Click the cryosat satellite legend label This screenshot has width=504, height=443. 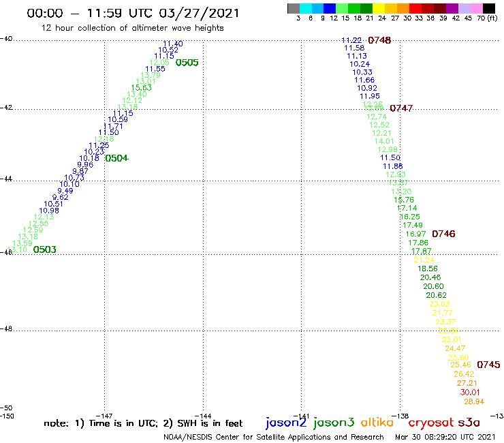point(431,423)
